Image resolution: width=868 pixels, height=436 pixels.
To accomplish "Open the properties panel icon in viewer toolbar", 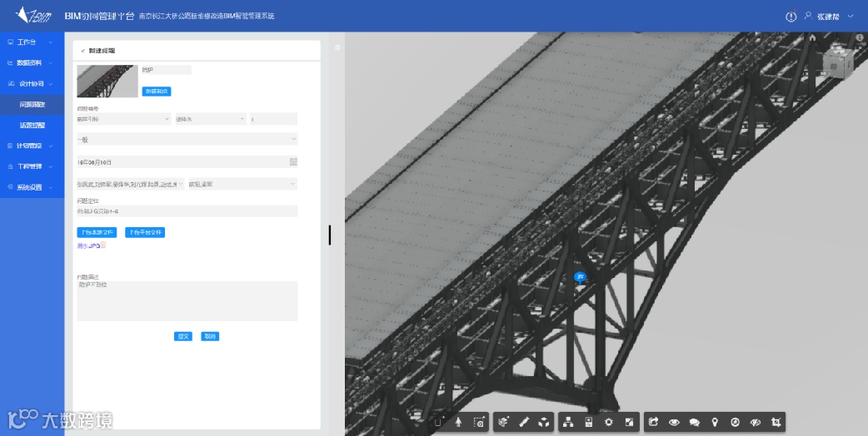I will point(588,423).
